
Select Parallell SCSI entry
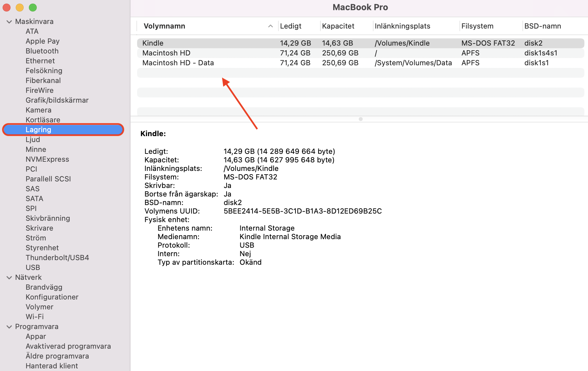tap(48, 179)
